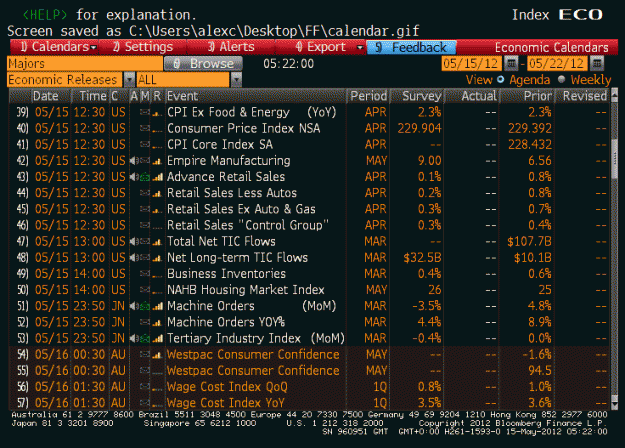Click envelope icon on CPI Ex Food & Energy row
625x448 pixels.
tap(145, 112)
